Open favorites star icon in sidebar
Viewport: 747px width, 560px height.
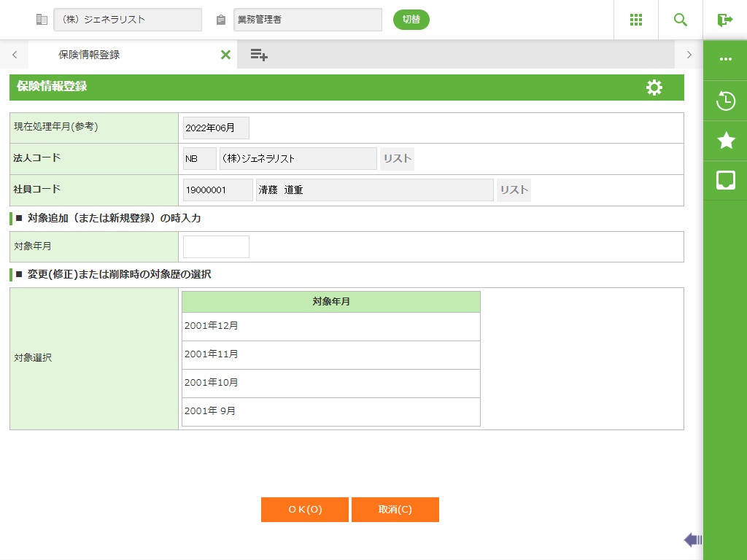point(726,141)
